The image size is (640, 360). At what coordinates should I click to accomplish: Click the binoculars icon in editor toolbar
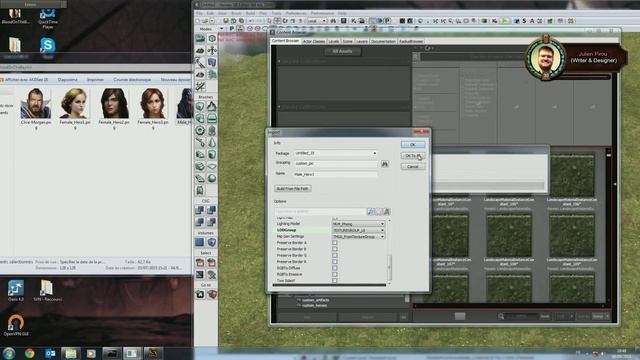(x=333, y=21)
